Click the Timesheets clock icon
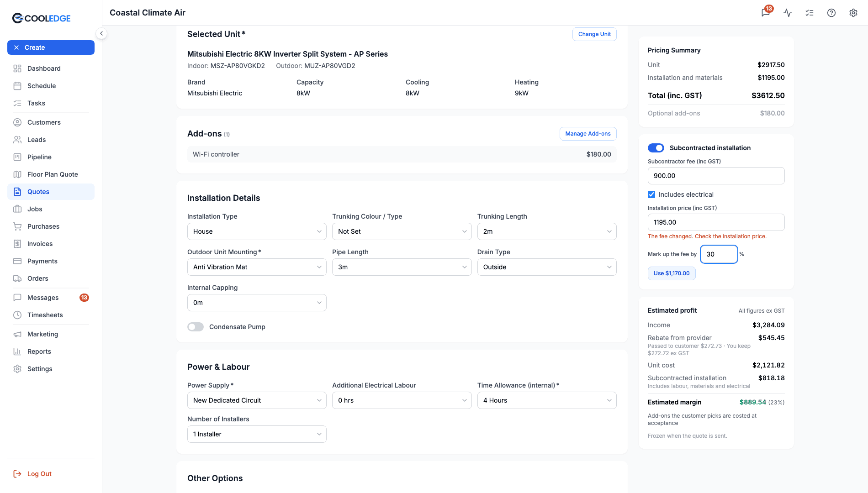Screen dimensions: 868x493 [x=17, y=315]
